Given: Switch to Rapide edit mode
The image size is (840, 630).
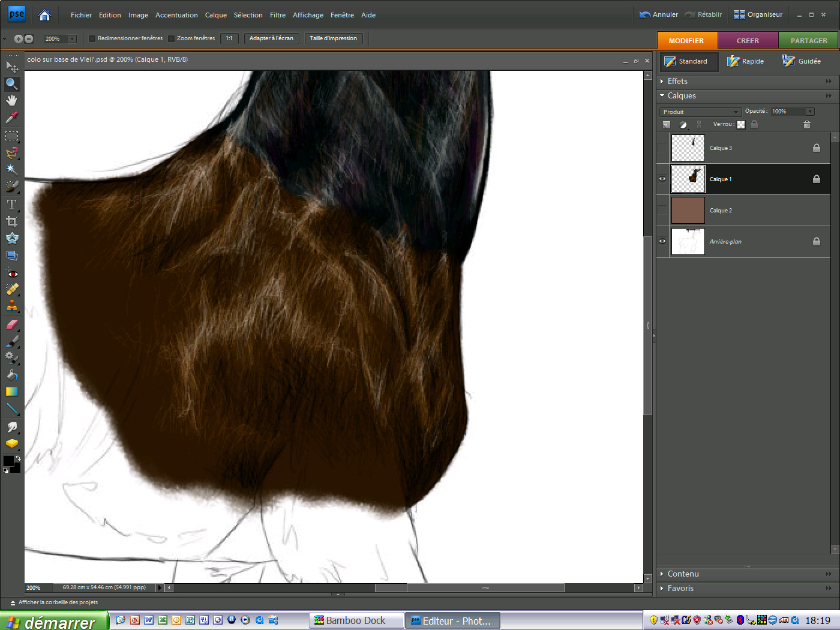Looking at the screenshot, I should (746, 61).
